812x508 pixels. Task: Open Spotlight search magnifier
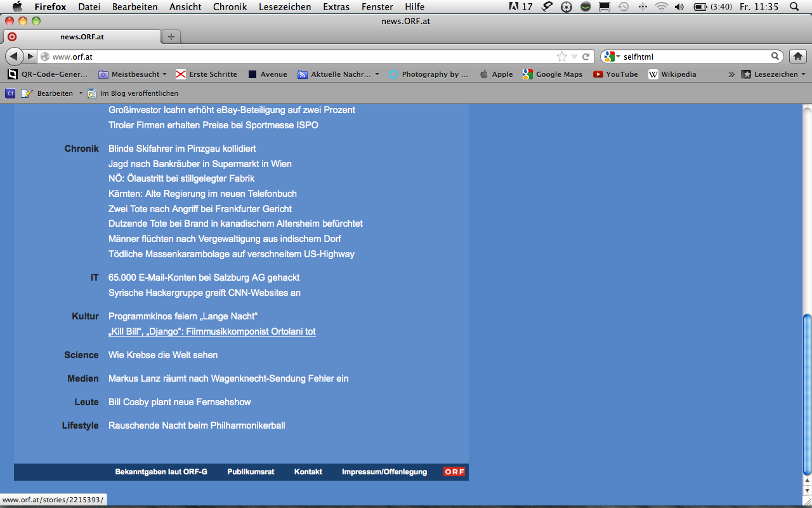click(794, 7)
